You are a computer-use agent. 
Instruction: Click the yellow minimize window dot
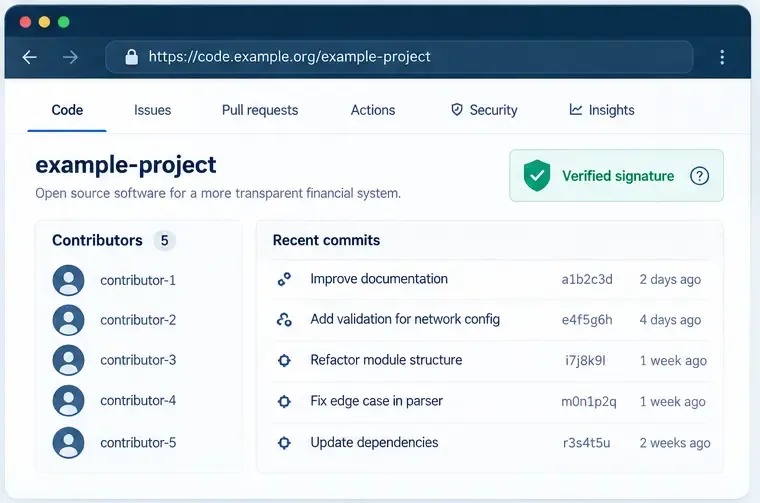click(x=45, y=22)
